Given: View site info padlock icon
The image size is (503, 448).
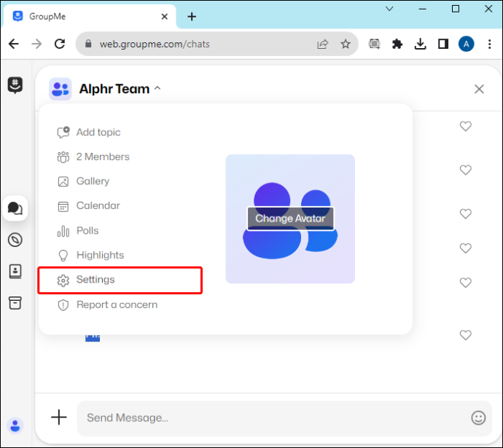Looking at the screenshot, I should 88,44.
